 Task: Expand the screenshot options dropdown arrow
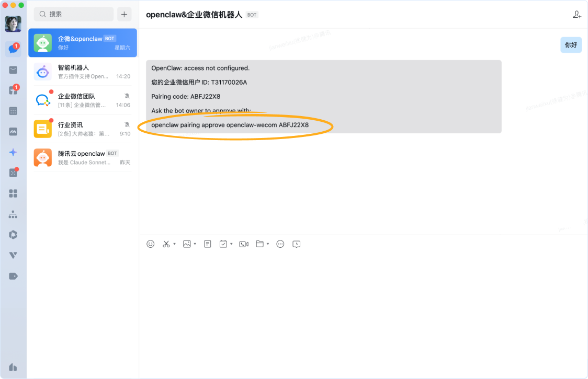(x=175, y=244)
